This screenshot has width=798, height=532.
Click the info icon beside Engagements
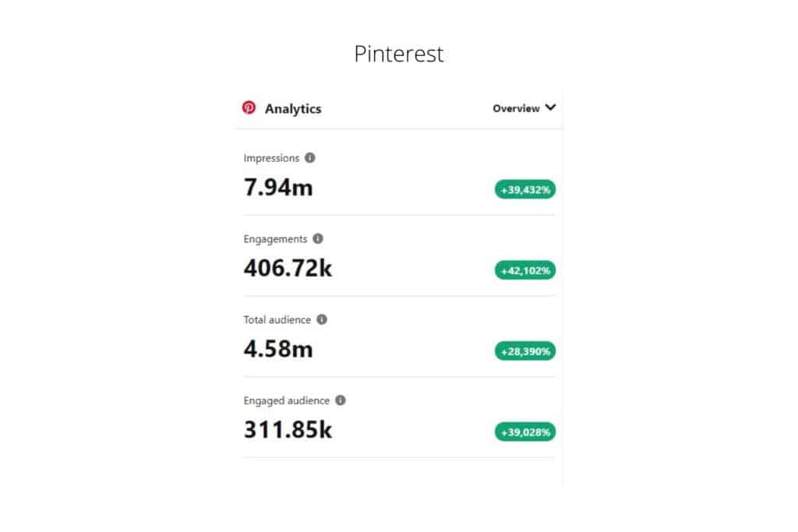(x=318, y=239)
